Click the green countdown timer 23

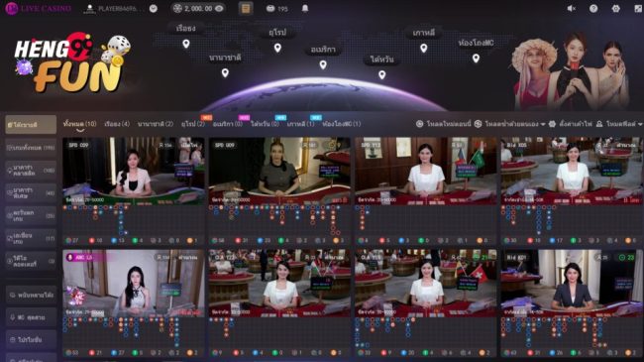[627, 258]
